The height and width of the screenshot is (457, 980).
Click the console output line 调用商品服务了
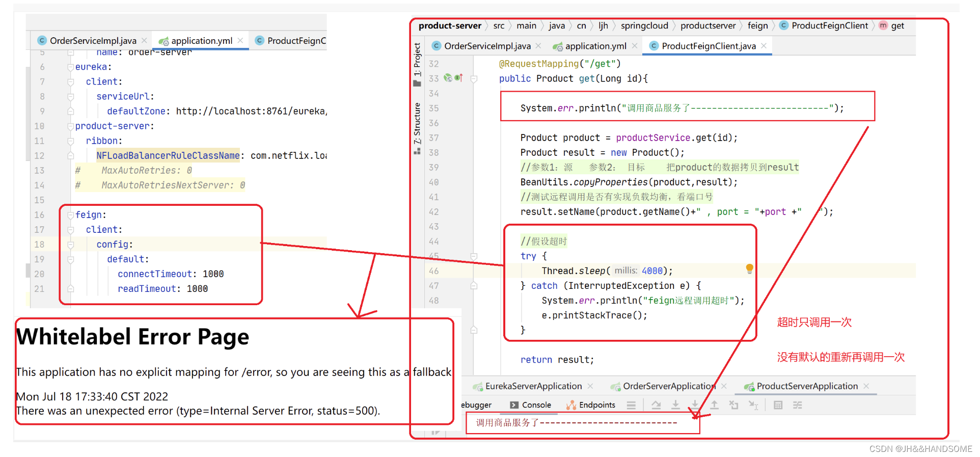(577, 423)
